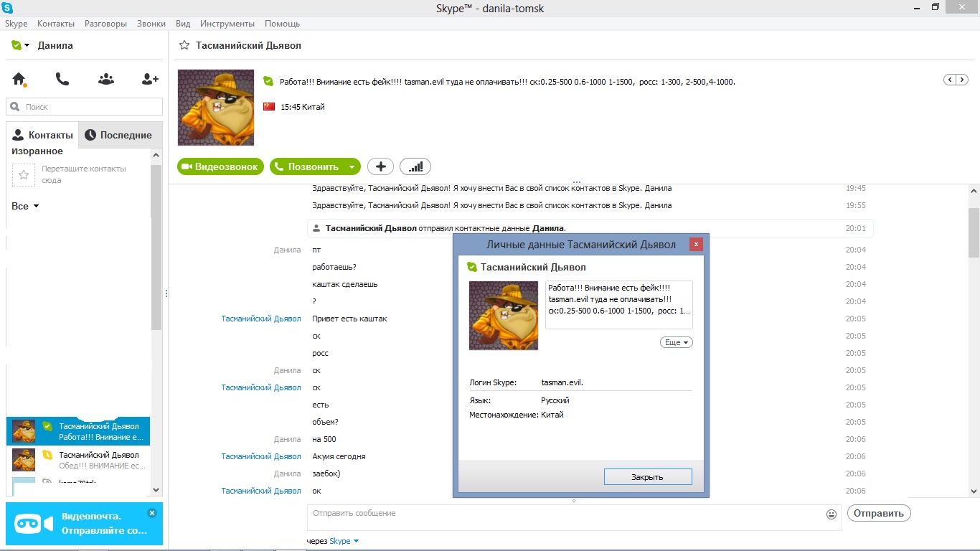Image resolution: width=980 pixels, height=551 pixels.
Task: Click the Отправить send button
Action: [x=879, y=513]
